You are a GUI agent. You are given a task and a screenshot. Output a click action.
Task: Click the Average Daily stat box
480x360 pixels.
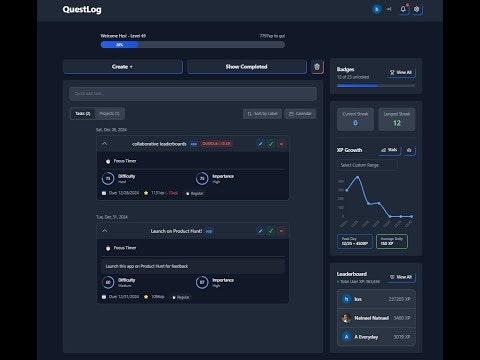392,241
